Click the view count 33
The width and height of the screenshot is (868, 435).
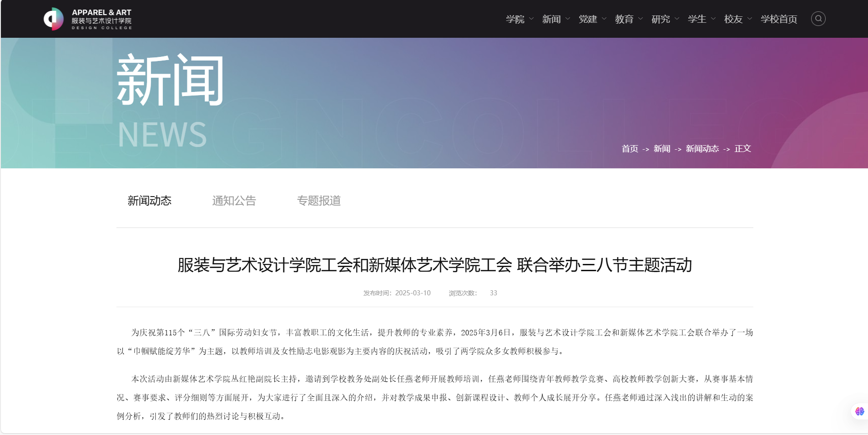point(493,293)
